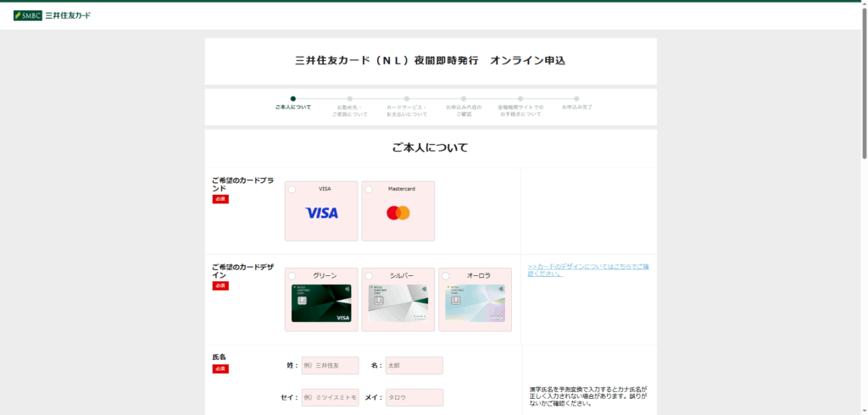Focus the セイ katakana input field
The image size is (868, 415).
click(x=330, y=398)
